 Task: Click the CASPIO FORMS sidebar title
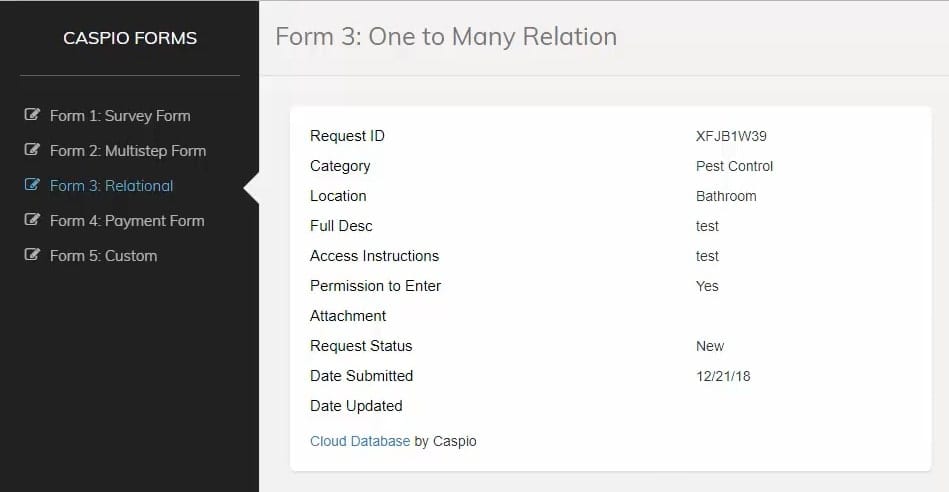tap(130, 39)
